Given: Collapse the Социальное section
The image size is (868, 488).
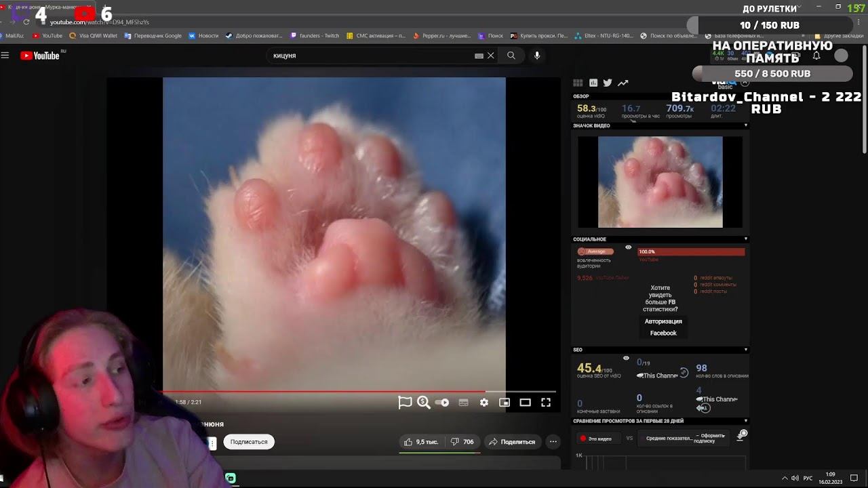Looking at the screenshot, I should pyautogui.click(x=746, y=239).
